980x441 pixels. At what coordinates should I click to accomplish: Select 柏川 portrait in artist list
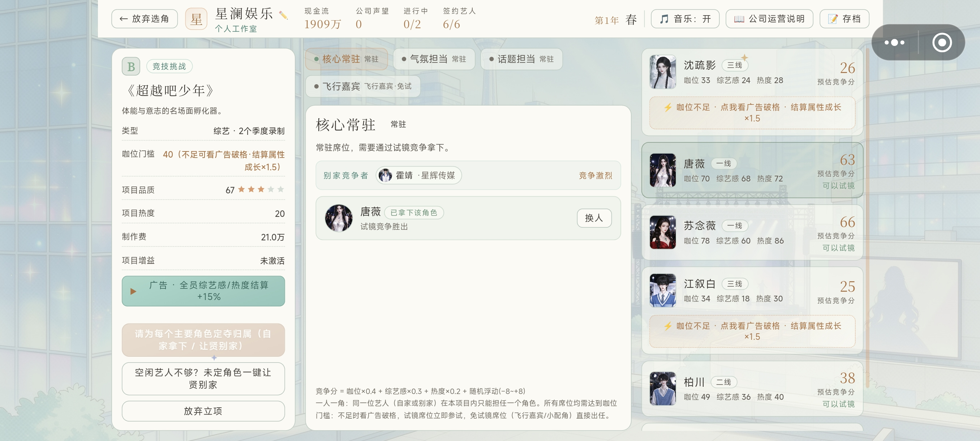coord(663,388)
